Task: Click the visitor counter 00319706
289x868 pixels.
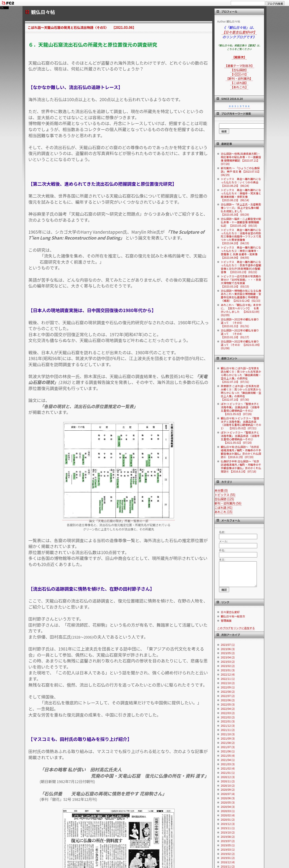Action: 239,106
